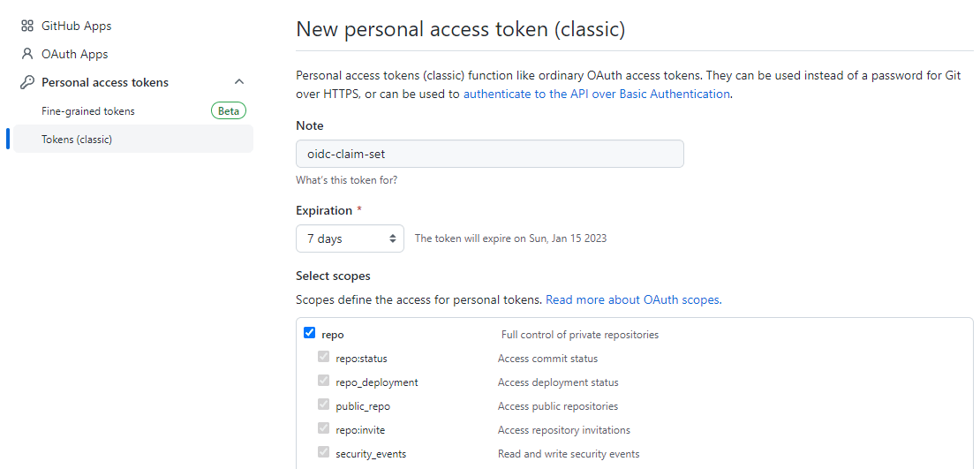Click the OAuth Apps person icon
The width and height of the screenshot is (980, 469).
click(26, 54)
